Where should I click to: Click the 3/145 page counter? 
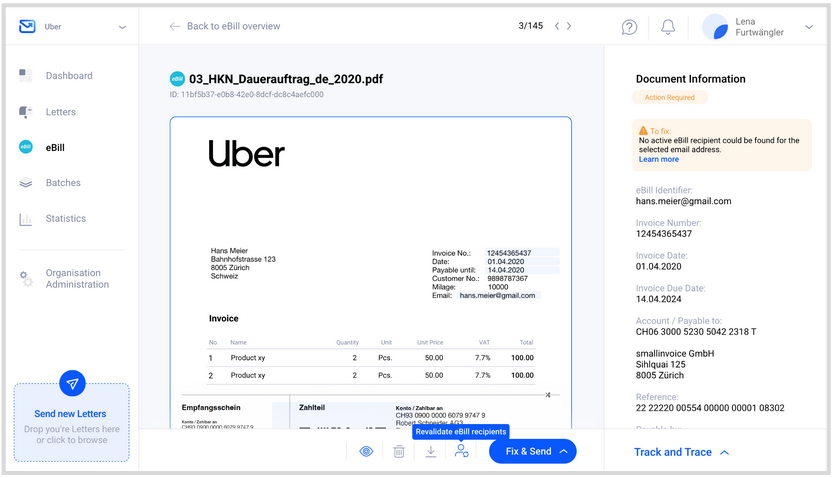(531, 25)
